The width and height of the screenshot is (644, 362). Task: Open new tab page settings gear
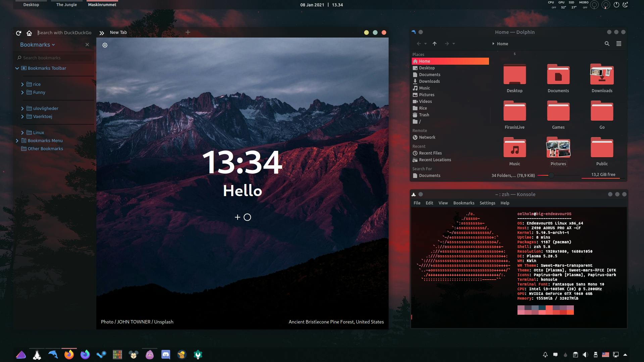point(105,45)
